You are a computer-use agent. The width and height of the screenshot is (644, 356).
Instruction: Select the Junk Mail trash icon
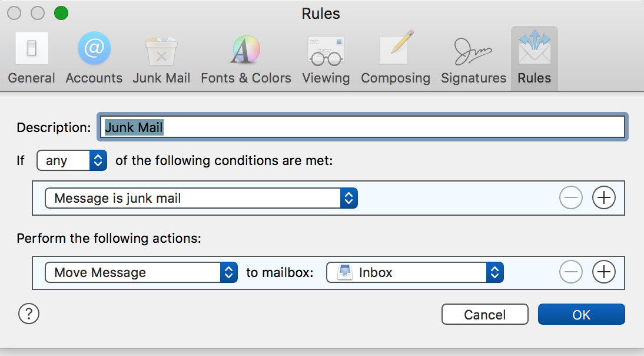[161, 51]
